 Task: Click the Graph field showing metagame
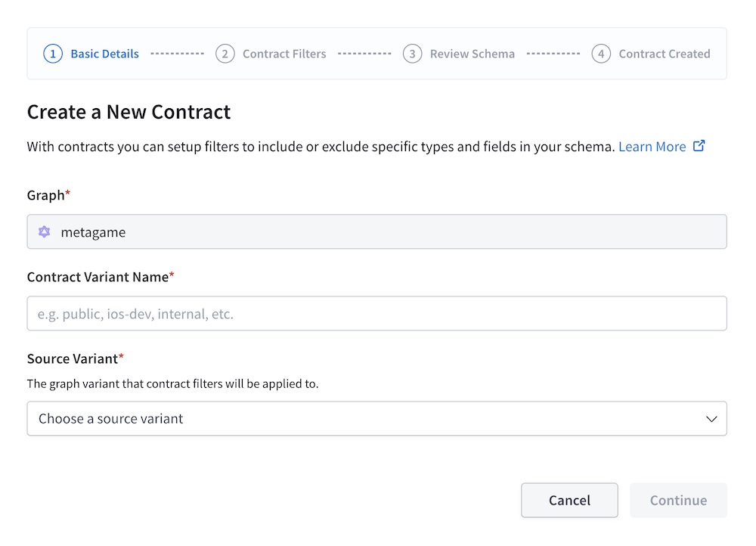(x=376, y=232)
